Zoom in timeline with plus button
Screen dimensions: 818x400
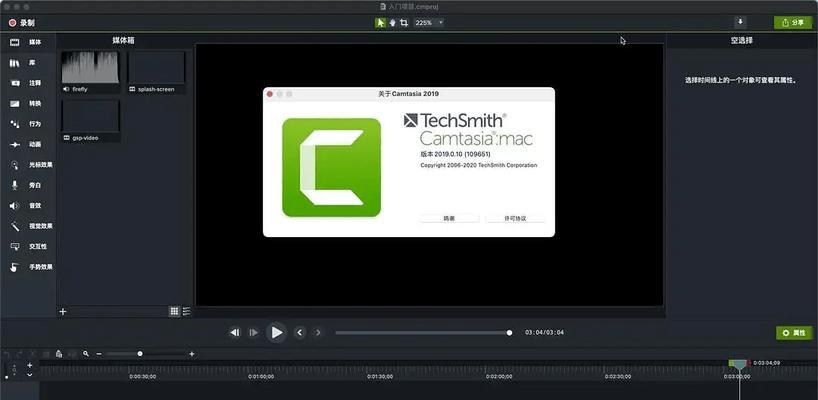[192, 354]
